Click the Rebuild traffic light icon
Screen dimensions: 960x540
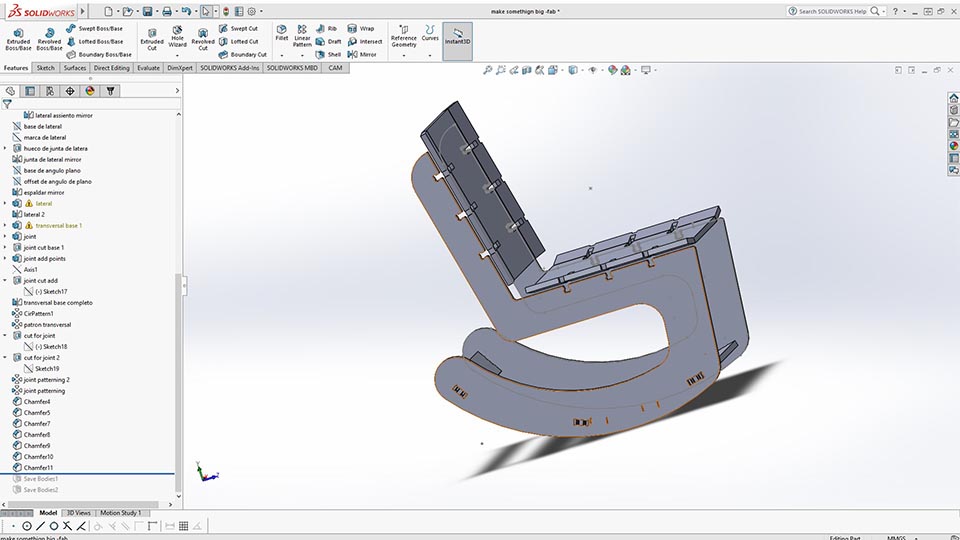click(226, 11)
